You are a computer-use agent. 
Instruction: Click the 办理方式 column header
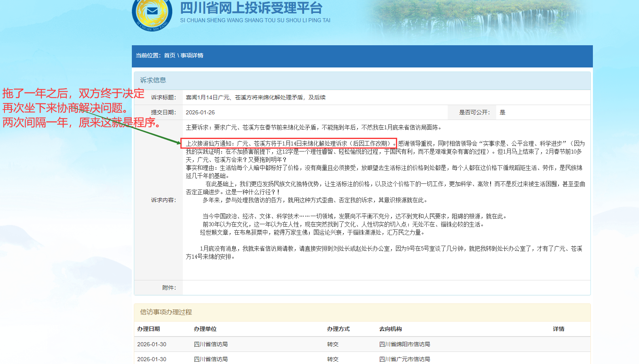point(338,329)
